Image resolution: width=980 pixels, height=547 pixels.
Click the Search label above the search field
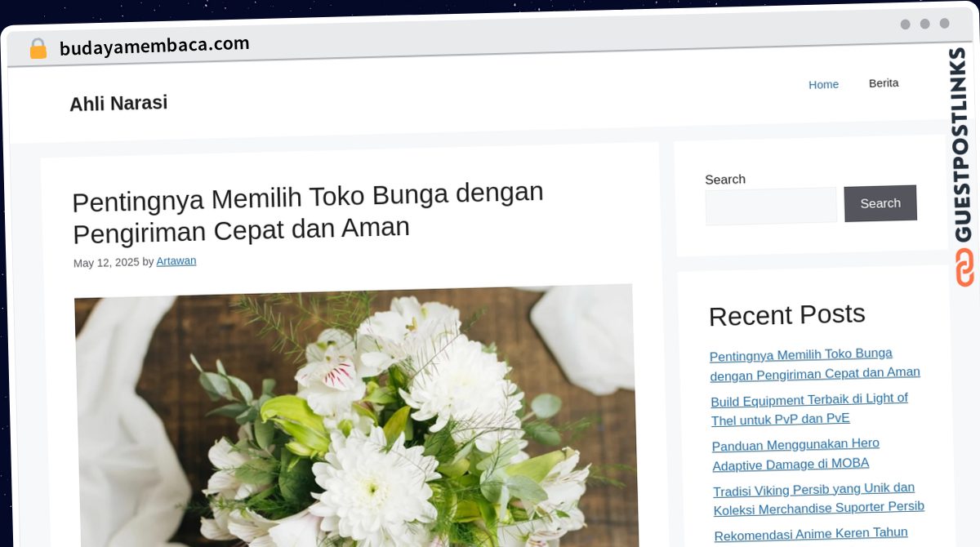tap(725, 179)
